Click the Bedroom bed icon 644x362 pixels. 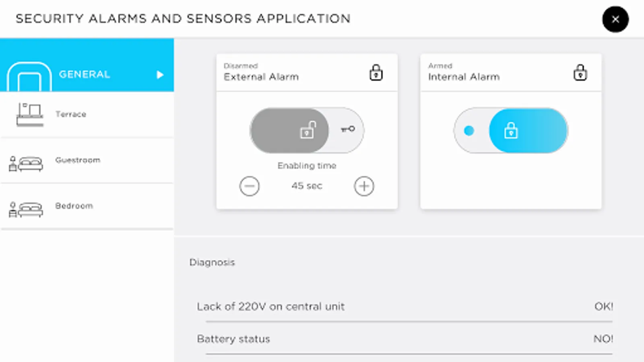click(26, 209)
